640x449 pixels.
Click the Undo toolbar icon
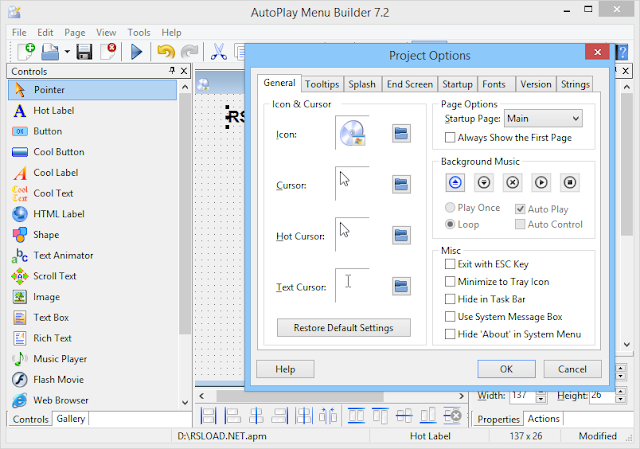[166, 52]
